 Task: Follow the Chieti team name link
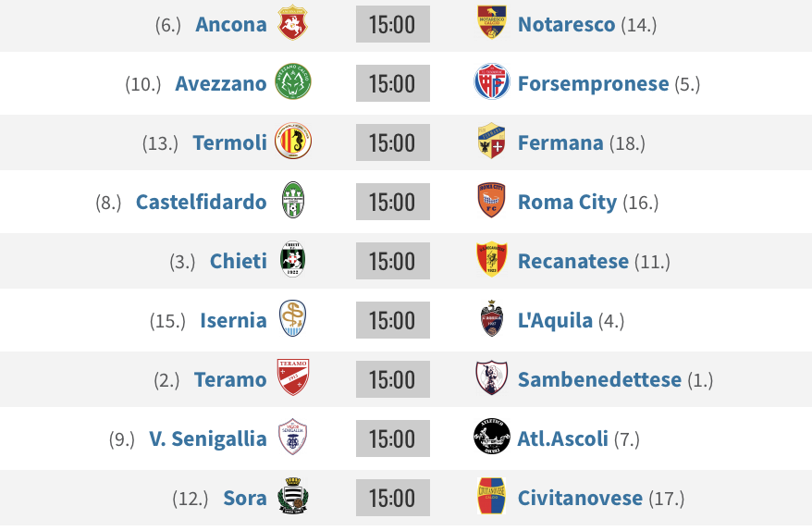(239, 261)
